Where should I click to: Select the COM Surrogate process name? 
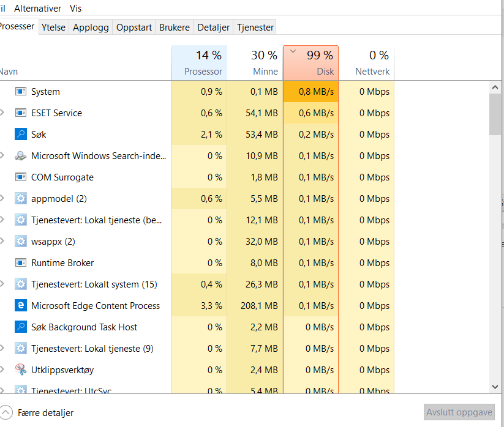(x=62, y=177)
